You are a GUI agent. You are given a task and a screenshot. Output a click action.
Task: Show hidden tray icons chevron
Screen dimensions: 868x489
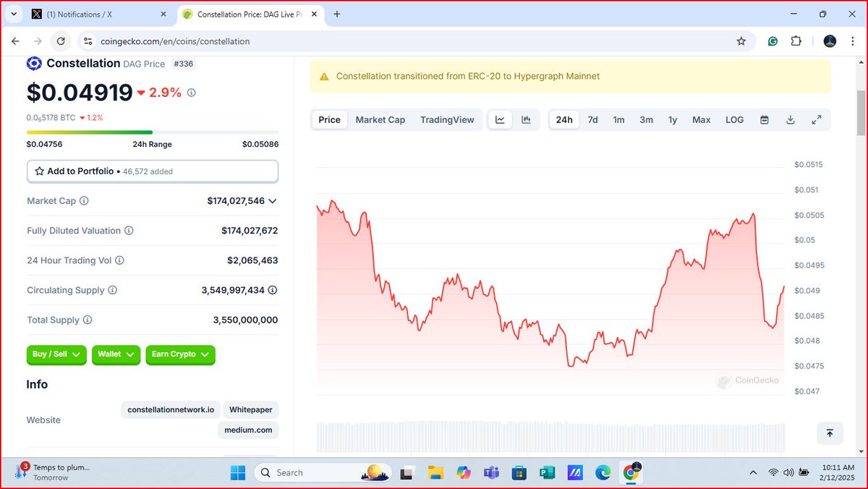click(754, 472)
